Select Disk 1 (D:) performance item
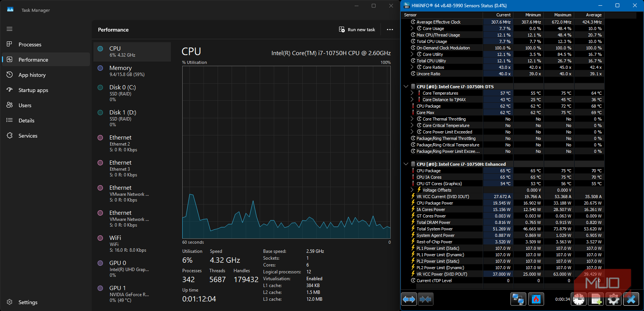This screenshot has height=311, width=644. [x=132, y=118]
